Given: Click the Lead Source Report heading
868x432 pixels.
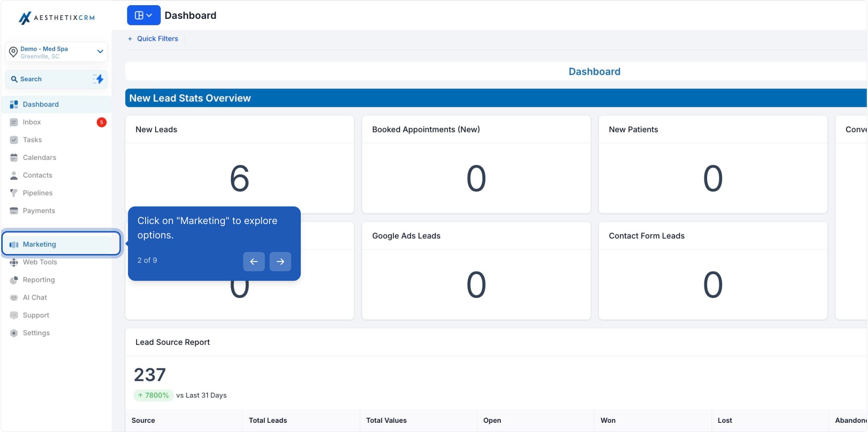Looking at the screenshot, I should (x=172, y=342).
